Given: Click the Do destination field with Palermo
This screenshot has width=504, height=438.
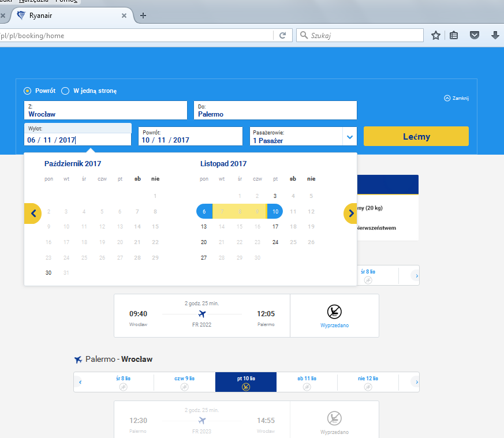Looking at the screenshot, I should tap(275, 110).
